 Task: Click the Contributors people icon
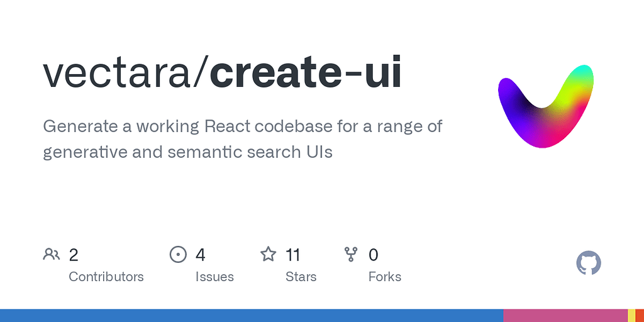click(x=52, y=255)
